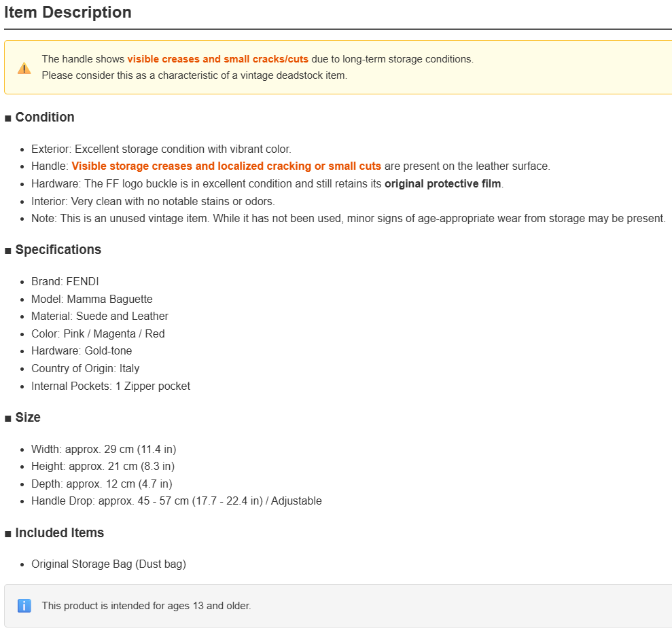Click 'Model: Mamma Baguette' bullet
Screen dimensions: 672x635
(92, 299)
